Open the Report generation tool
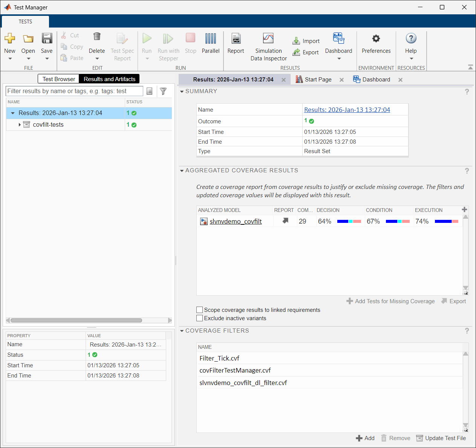This screenshot has height=448, width=476. pyautogui.click(x=236, y=43)
